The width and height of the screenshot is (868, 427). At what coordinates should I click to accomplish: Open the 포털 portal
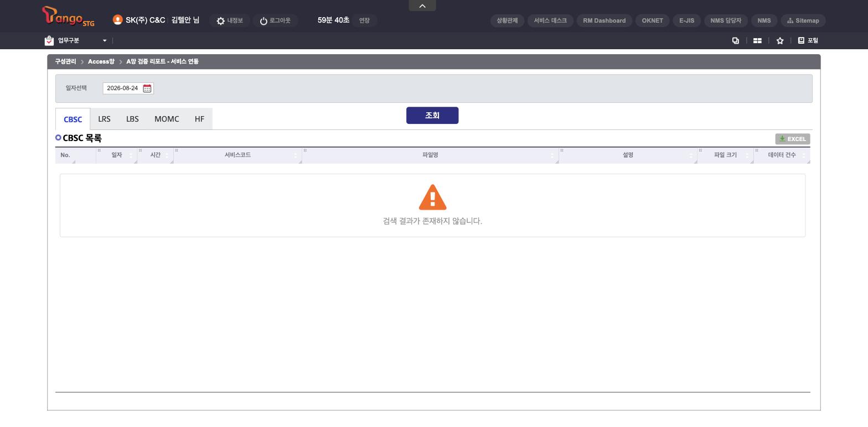pyautogui.click(x=808, y=40)
